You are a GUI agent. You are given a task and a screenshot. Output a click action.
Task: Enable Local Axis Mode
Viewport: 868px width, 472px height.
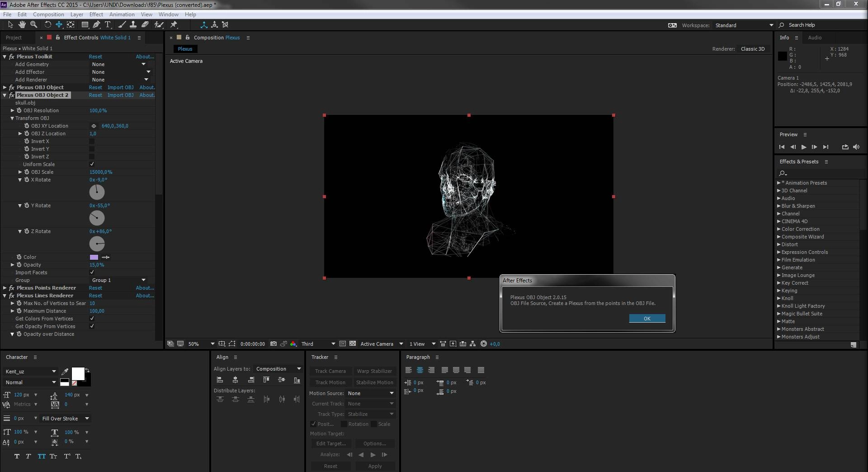coord(204,24)
